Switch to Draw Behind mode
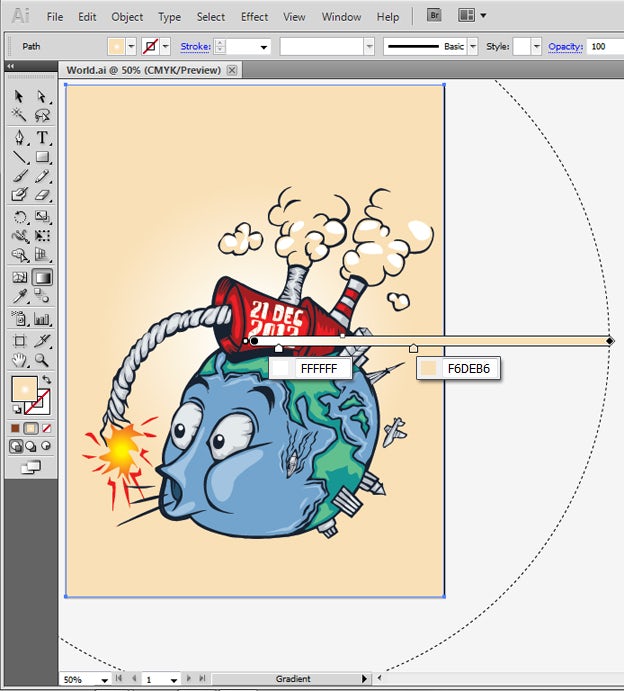 click(x=31, y=447)
